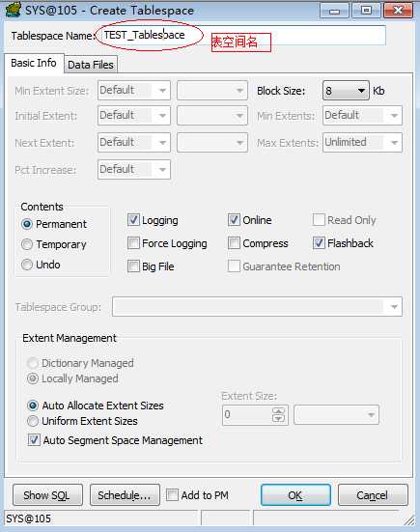
Task: Select Uniform Extent Sizes radio button
Action: pyautogui.click(x=33, y=421)
